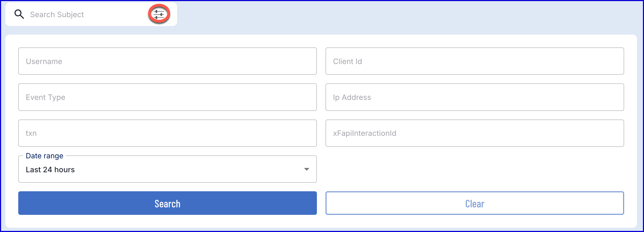The height and width of the screenshot is (232, 644).
Task: Run the blue Search button
Action: point(167,203)
